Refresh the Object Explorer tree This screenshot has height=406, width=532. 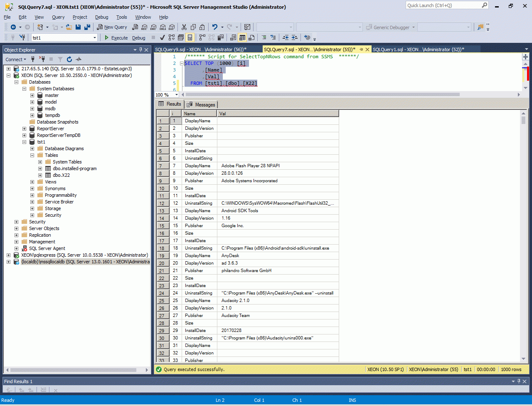(x=69, y=59)
